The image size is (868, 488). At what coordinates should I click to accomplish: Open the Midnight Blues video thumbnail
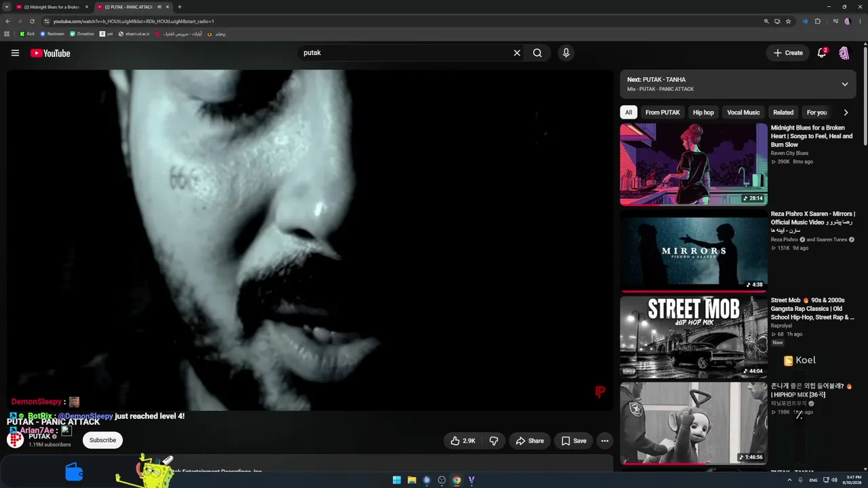click(694, 164)
